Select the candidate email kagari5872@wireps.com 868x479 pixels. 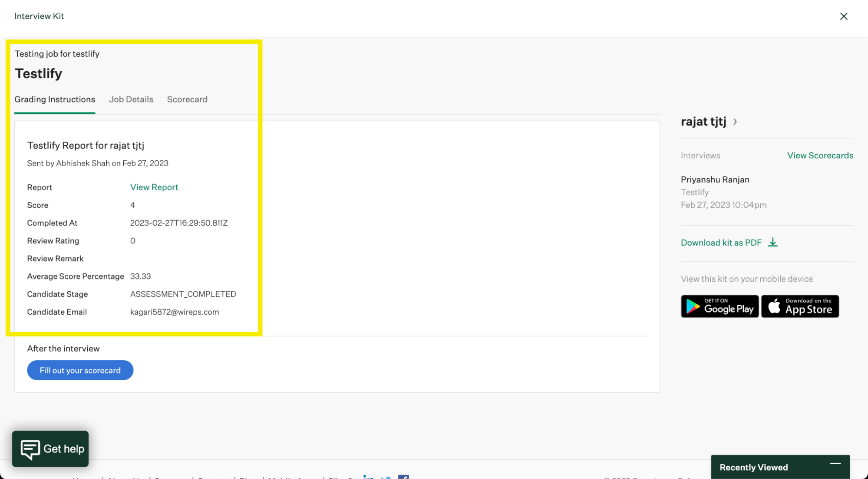(175, 312)
